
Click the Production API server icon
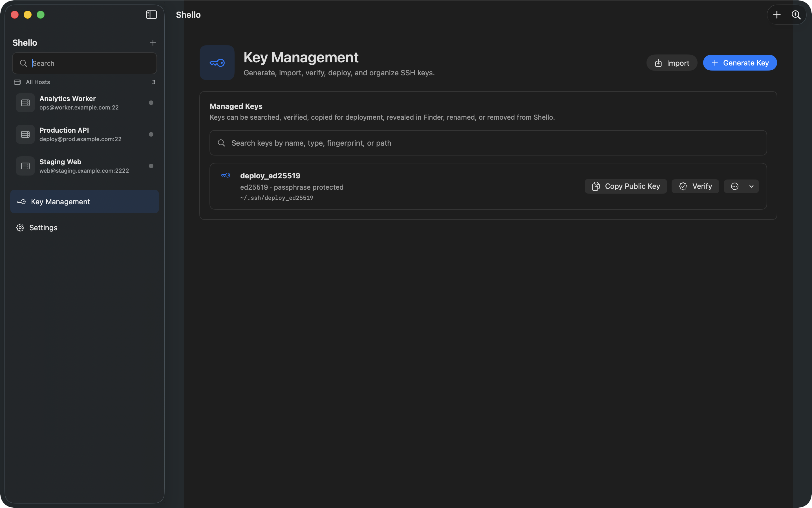[x=25, y=134]
